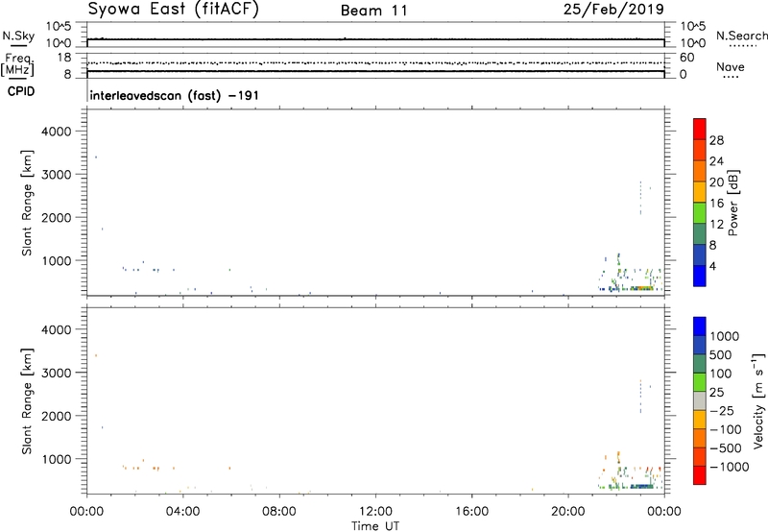Click the date "25/Feb/2019"
This screenshot has height=532, width=768.
(613, 9)
